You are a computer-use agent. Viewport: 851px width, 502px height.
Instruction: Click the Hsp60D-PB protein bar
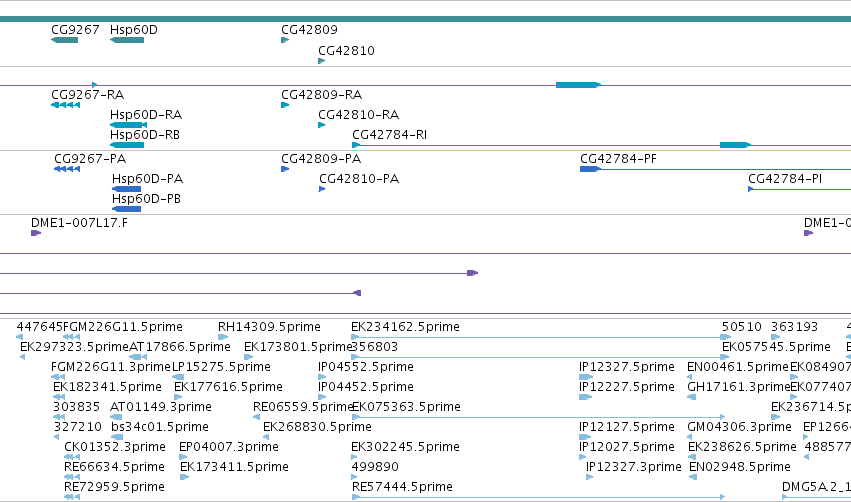coord(126,209)
